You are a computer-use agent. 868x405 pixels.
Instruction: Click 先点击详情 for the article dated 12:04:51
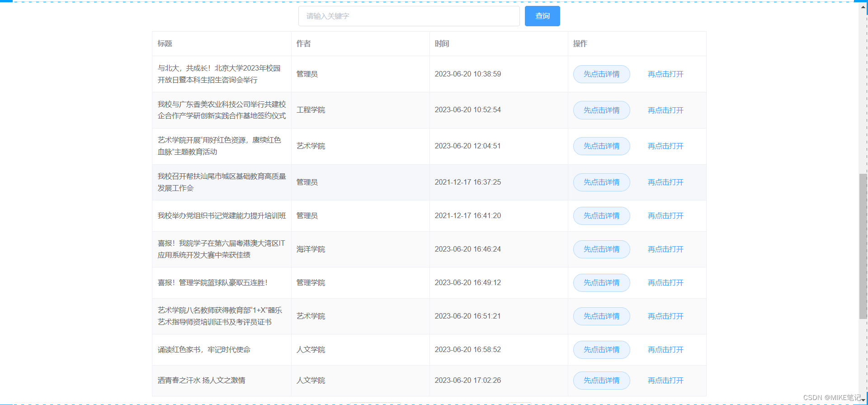601,146
